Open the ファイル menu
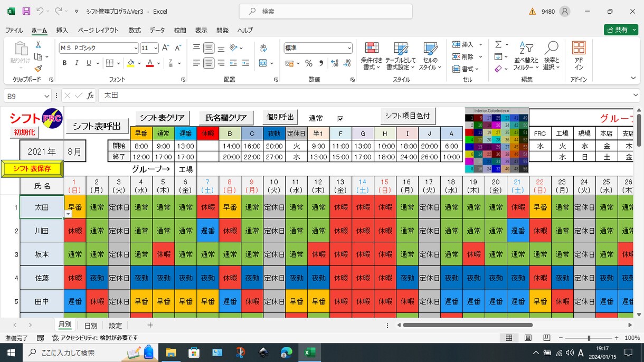Viewport: 644px width, 362px height. click(x=14, y=31)
